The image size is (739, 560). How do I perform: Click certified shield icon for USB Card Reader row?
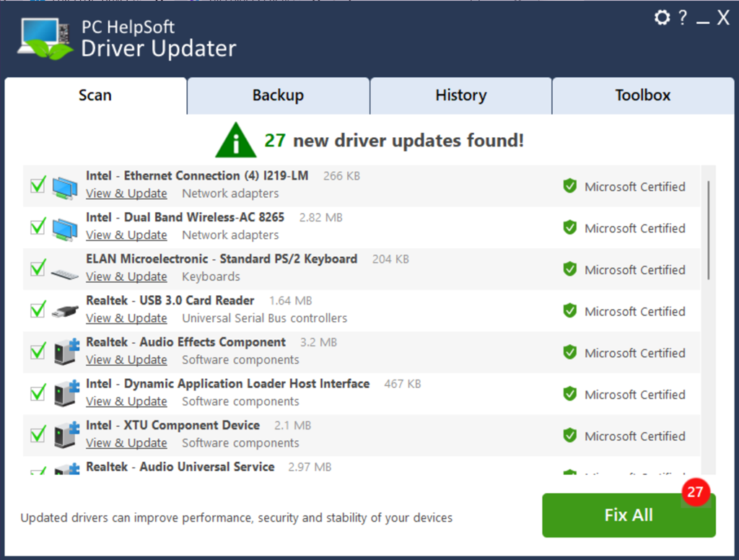point(570,310)
